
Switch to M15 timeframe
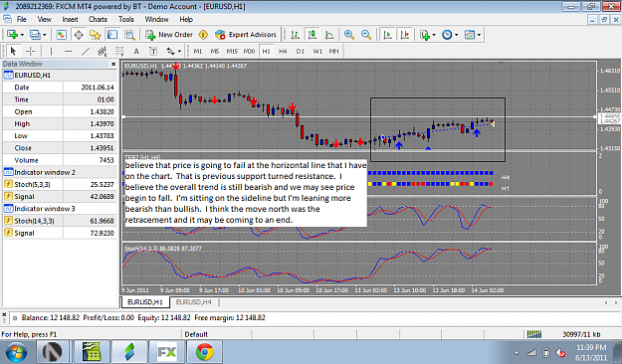232,51
